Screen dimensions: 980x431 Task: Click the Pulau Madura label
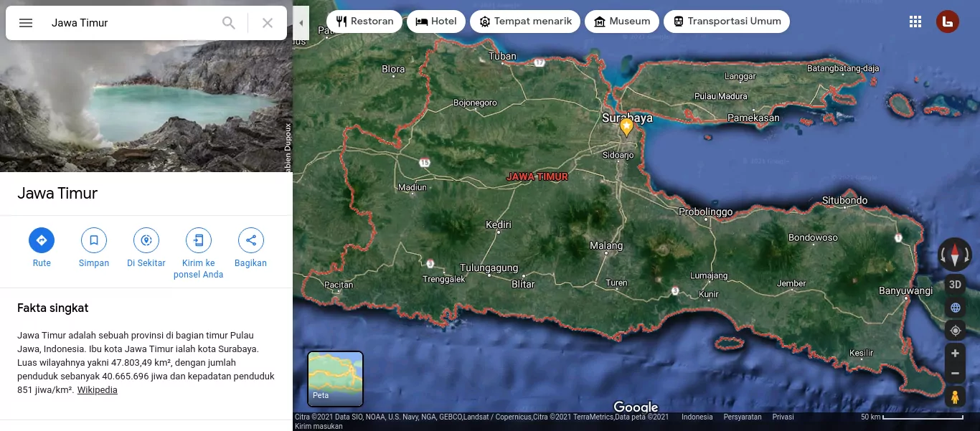tap(721, 96)
